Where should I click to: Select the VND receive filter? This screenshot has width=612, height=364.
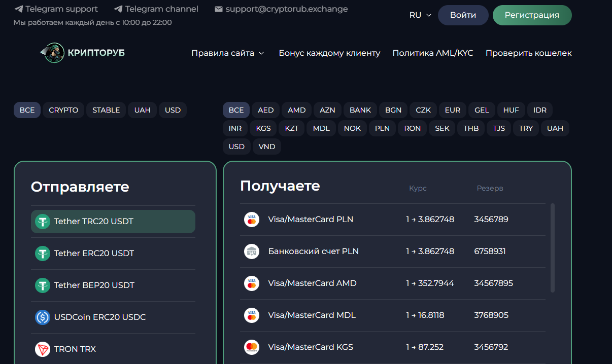pyautogui.click(x=267, y=147)
